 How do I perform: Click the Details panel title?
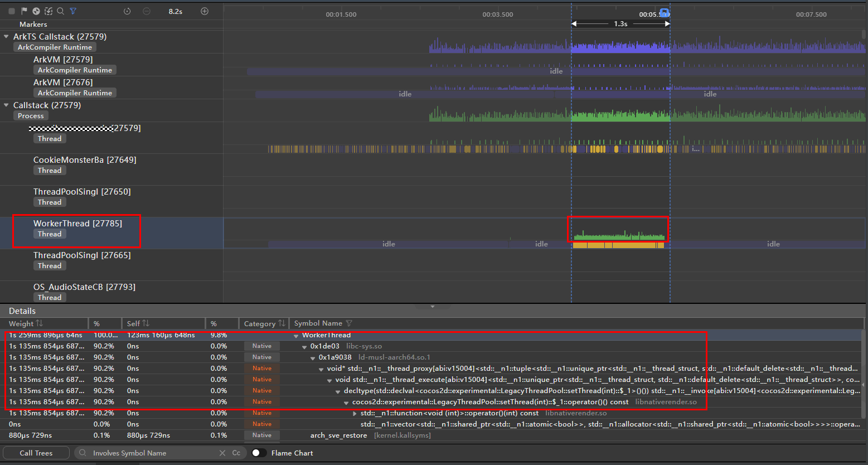[22, 311]
